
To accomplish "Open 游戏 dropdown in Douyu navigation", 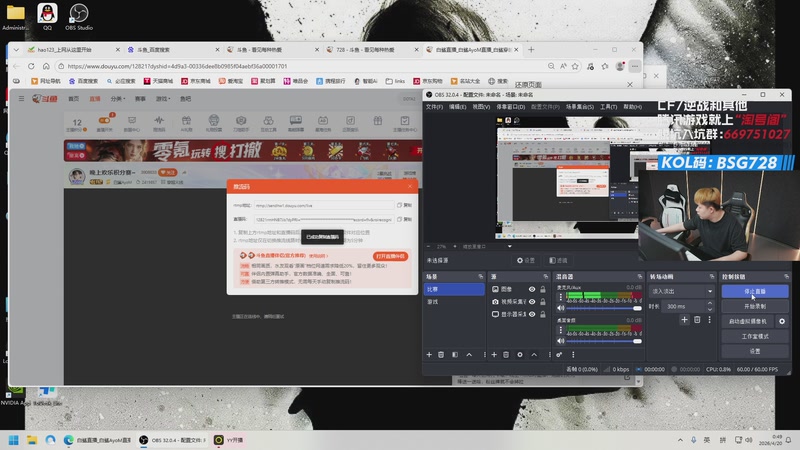I will 163,98.
